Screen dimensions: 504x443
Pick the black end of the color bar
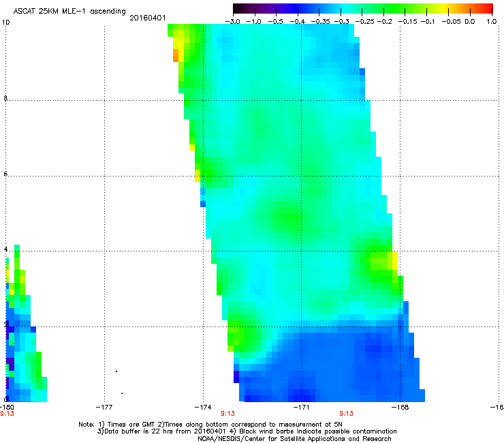point(236,8)
